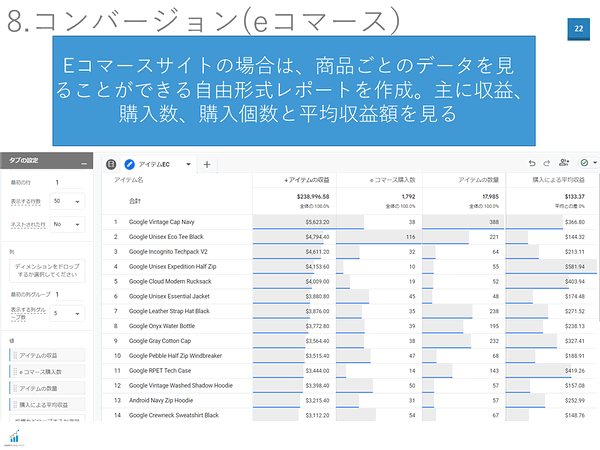Viewport: 600px width, 450px height.
Task: Click the bar chart logo at bottom left
Action: coord(15,437)
